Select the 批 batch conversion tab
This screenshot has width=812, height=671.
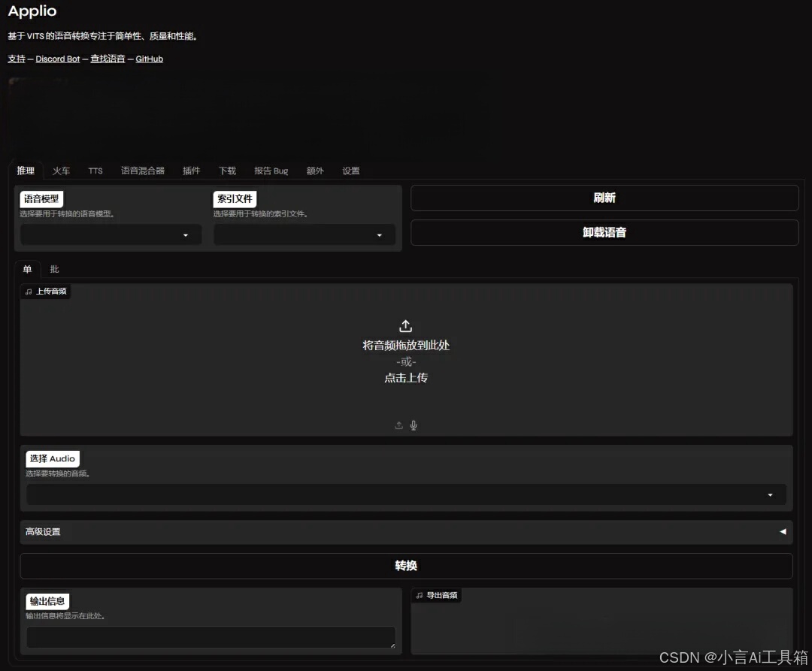click(x=54, y=269)
